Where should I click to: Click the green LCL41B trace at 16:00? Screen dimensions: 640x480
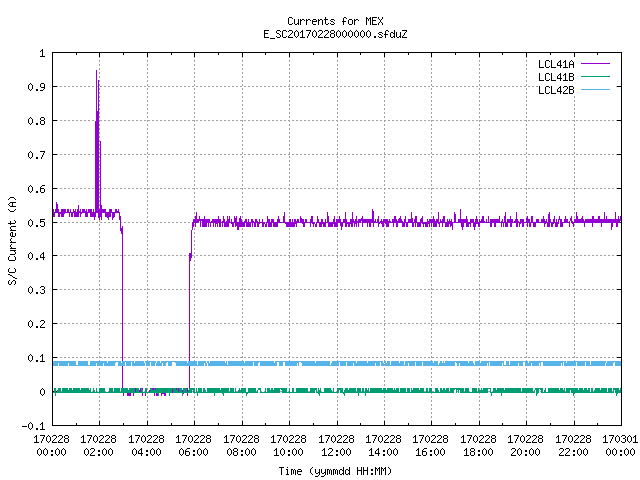click(x=431, y=391)
